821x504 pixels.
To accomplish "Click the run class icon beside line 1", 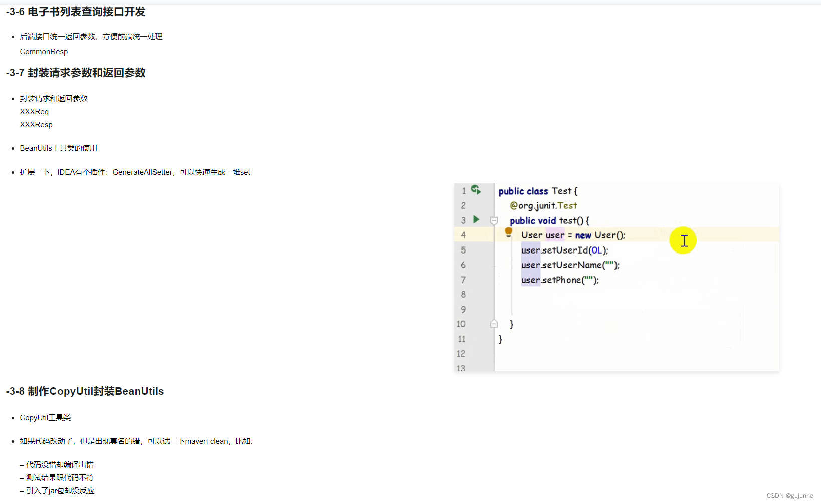I will click(476, 189).
